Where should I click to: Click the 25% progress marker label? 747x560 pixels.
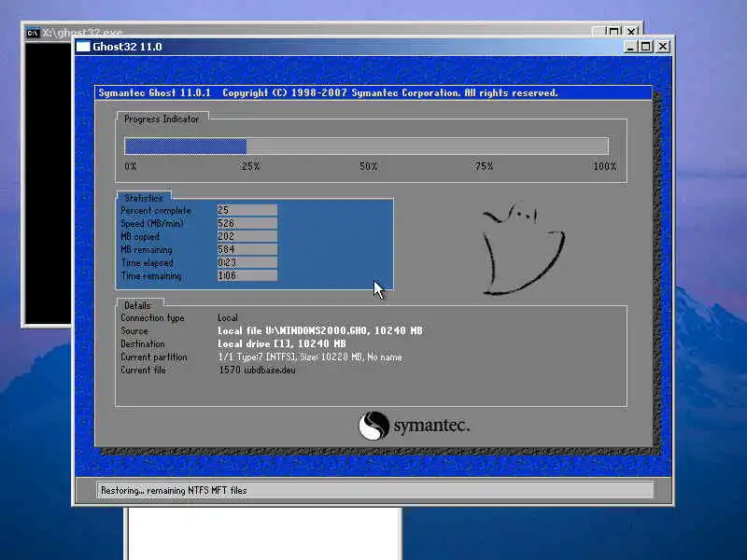click(250, 166)
